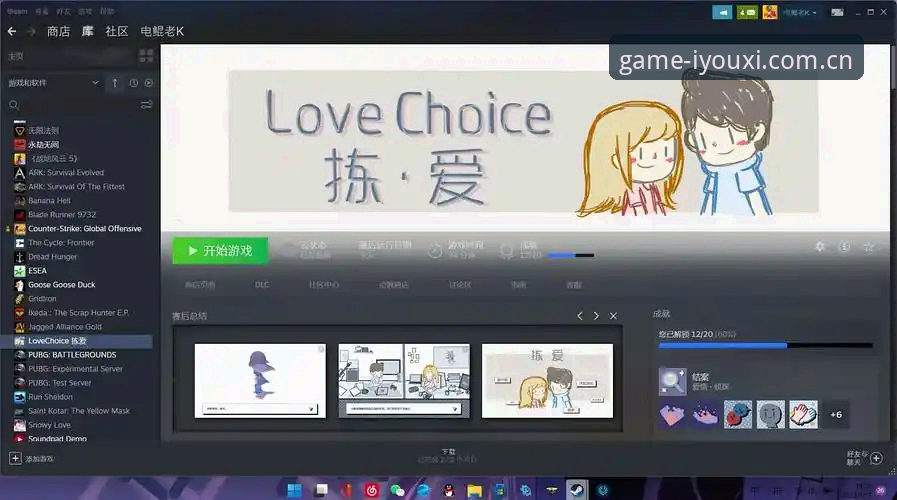Go back with the left arrow
The image size is (897, 500).
(11, 31)
